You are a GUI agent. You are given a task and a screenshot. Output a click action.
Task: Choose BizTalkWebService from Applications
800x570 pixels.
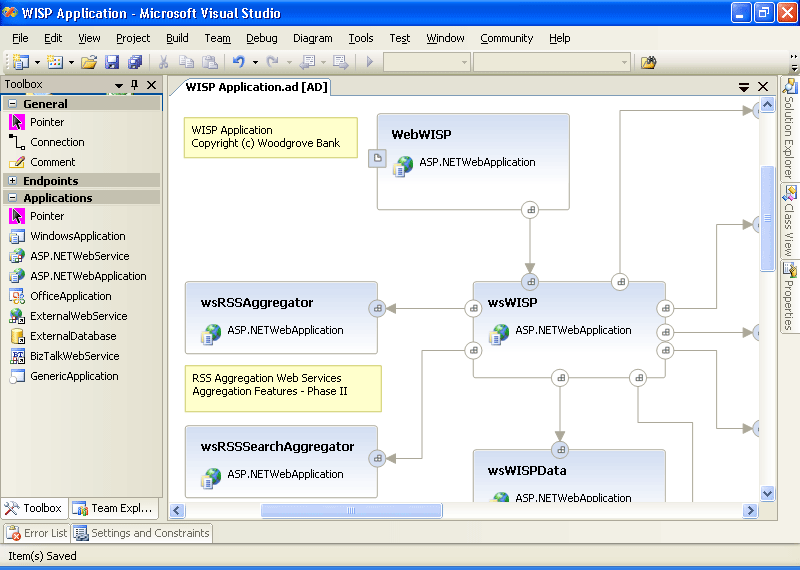pyautogui.click(x=74, y=356)
